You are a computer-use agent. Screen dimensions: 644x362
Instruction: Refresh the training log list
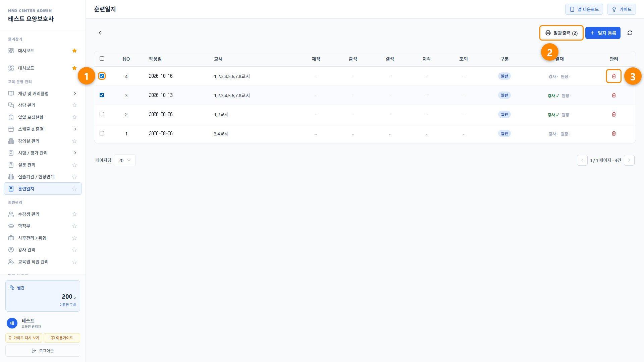pos(630,33)
